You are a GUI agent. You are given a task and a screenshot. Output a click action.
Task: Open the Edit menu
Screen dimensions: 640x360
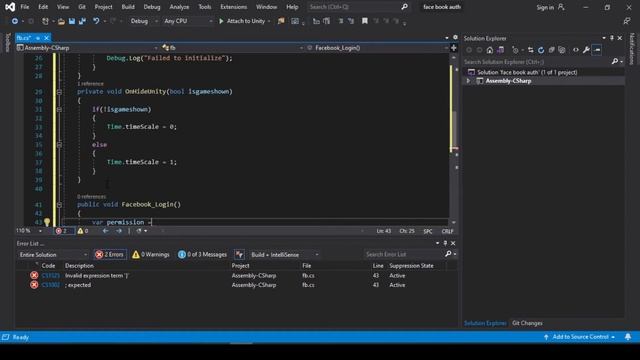[43, 7]
